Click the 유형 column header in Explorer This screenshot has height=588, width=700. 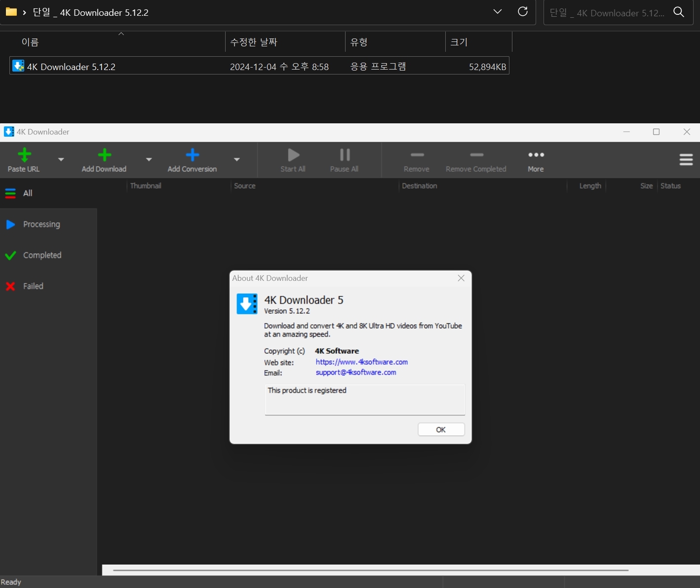(395, 42)
